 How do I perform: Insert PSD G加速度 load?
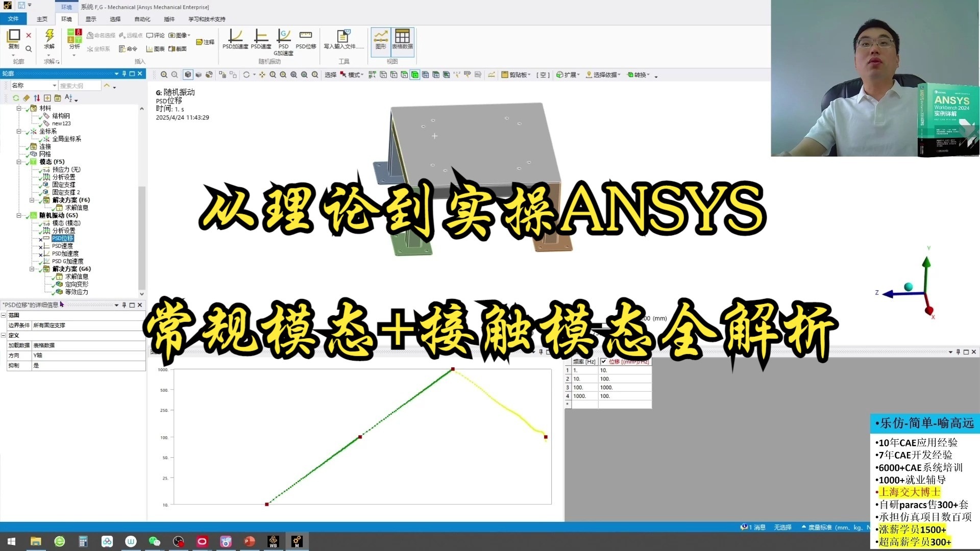tap(283, 42)
